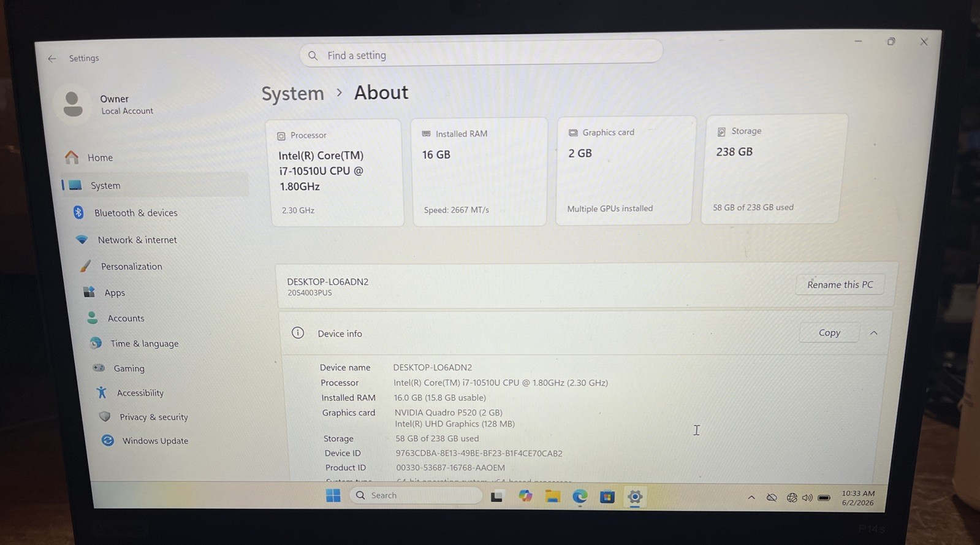Open File Explorer from the taskbar
The height and width of the screenshot is (545, 980).
click(553, 497)
